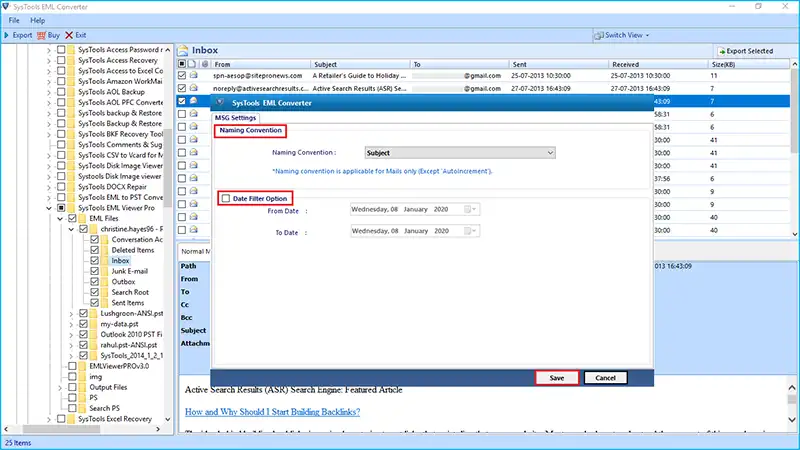Click the SysTools EML Converter dialog title icon

coord(220,103)
